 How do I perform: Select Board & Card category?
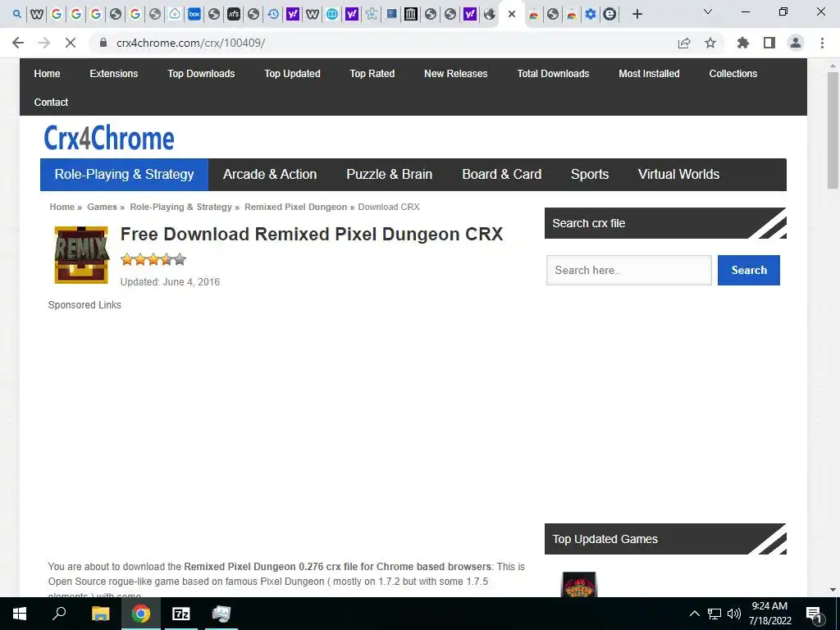[501, 174]
